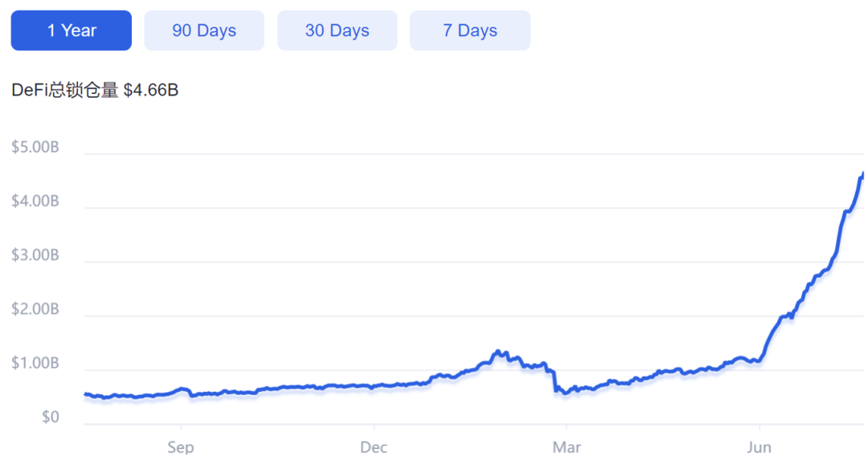Click the Sep tick mark on the x-axis
The width and height of the screenshot is (868, 461).
point(181,426)
